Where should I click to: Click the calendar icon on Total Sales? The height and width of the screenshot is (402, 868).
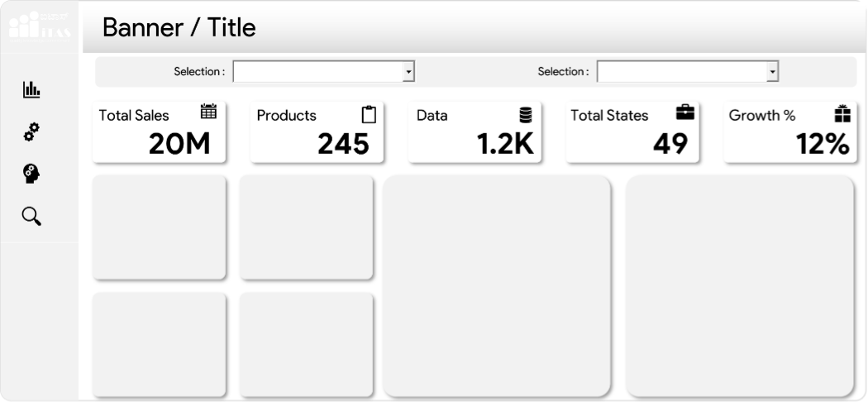tap(208, 112)
